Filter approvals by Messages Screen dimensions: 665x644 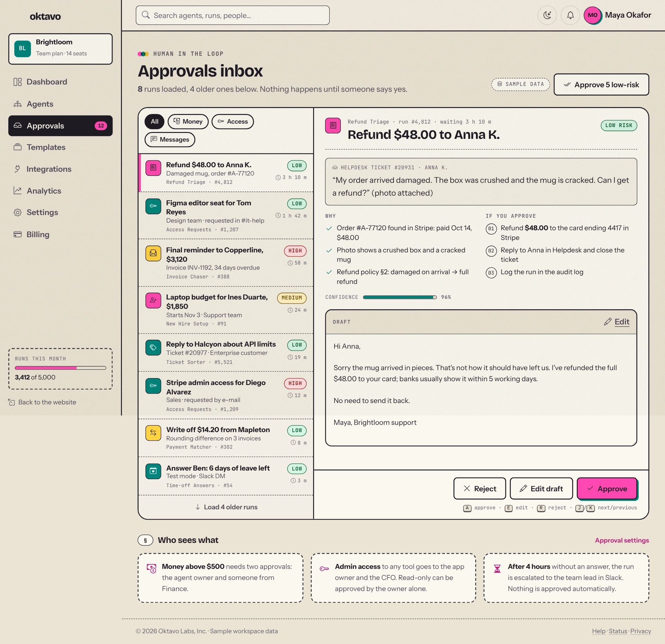[170, 140]
